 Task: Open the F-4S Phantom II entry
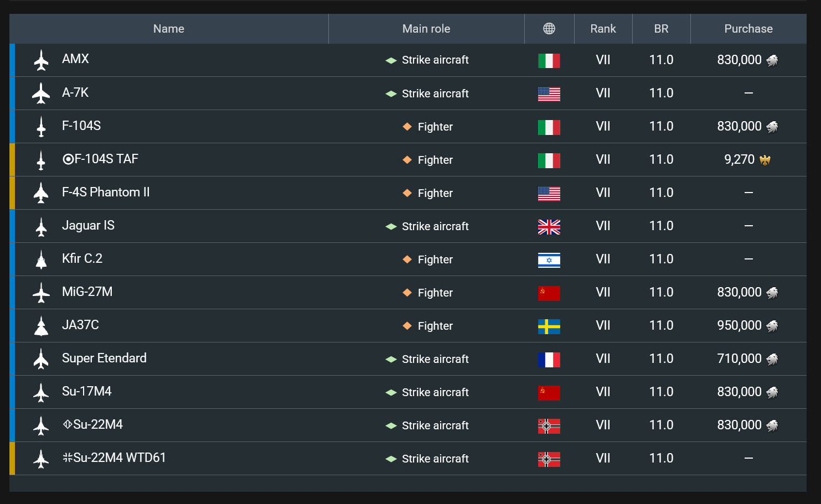(x=106, y=192)
